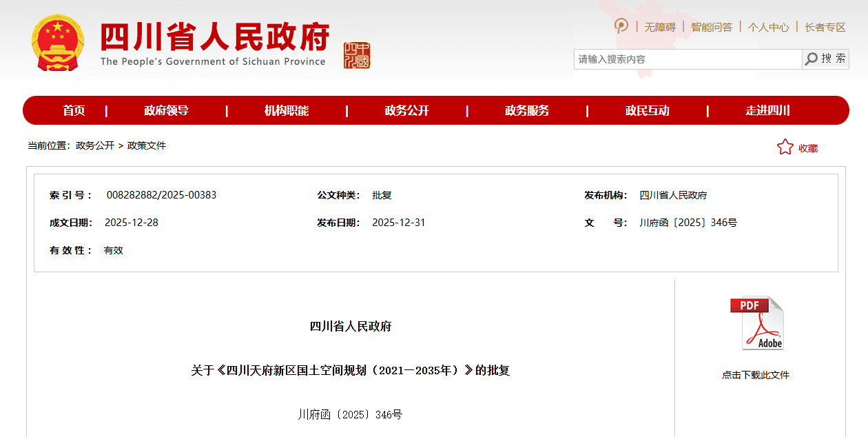Click the star favorite icon
The image size is (868, 437).
pyautogui.click(x=785, y=148)
